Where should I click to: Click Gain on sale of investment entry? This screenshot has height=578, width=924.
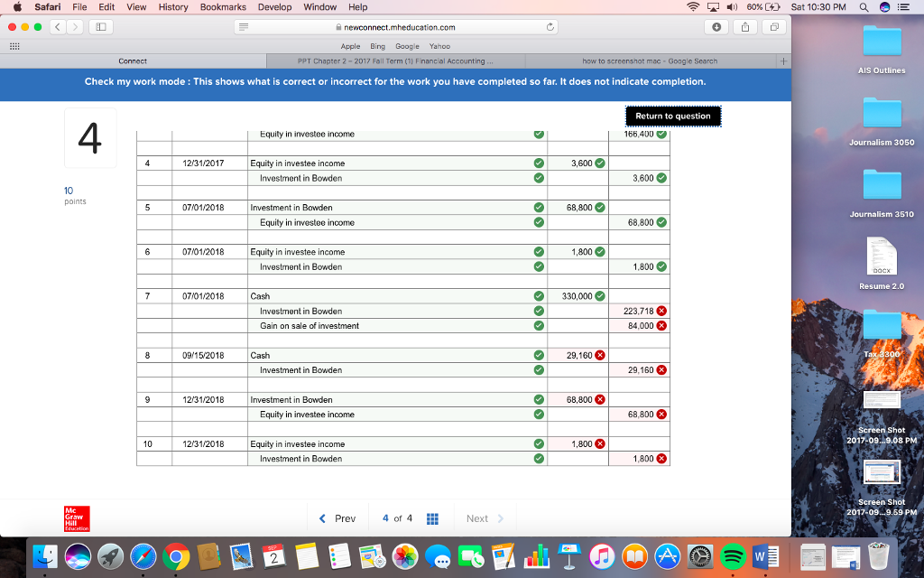[x=310, y=325]
